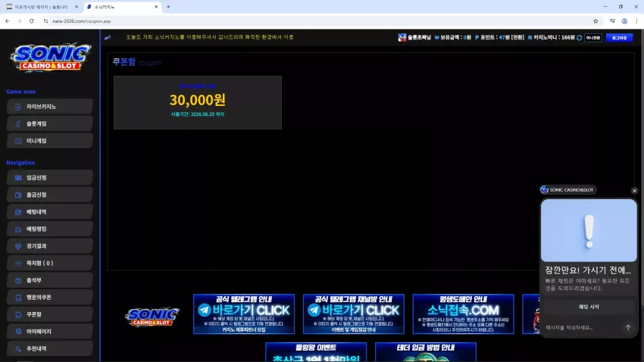Click the Sonic logo in footer
The width and height of the screenshot is (644, 362).
[x=152, y=317]
